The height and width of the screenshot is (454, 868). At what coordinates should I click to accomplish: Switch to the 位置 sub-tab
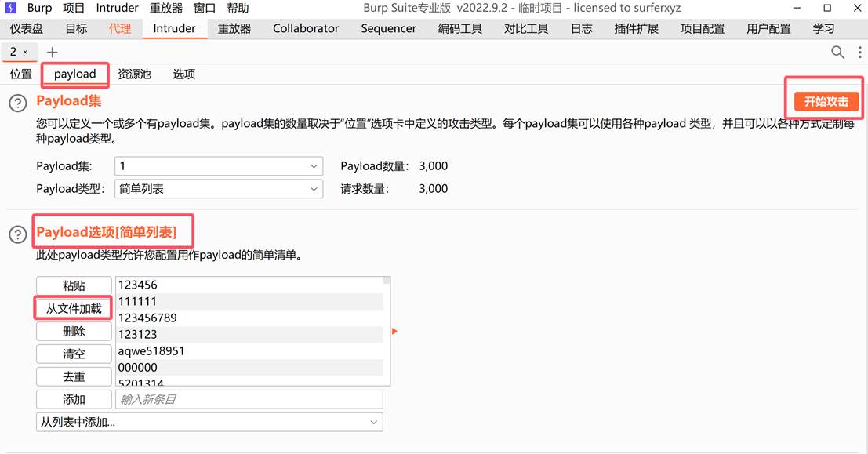(x=21, y=74)
